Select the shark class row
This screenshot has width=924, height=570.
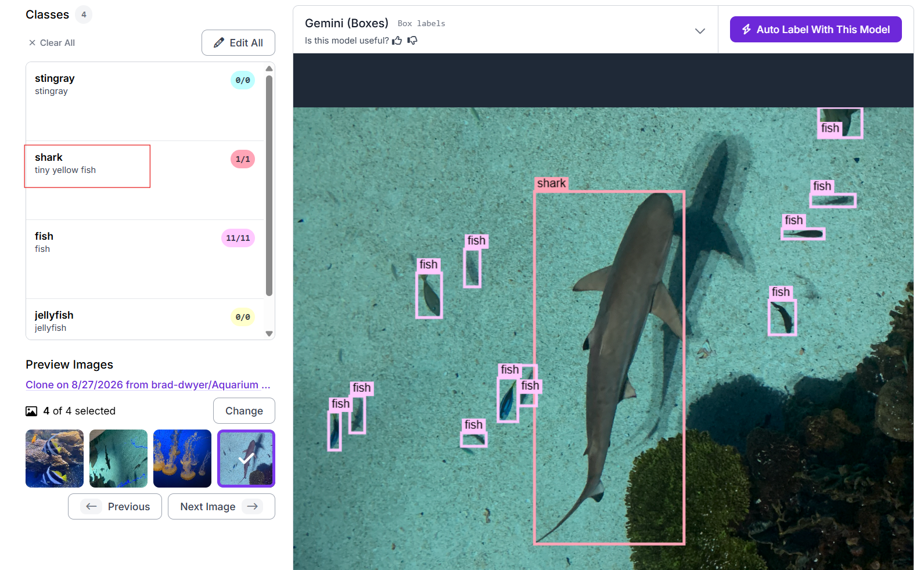click(x=145, y=181)
